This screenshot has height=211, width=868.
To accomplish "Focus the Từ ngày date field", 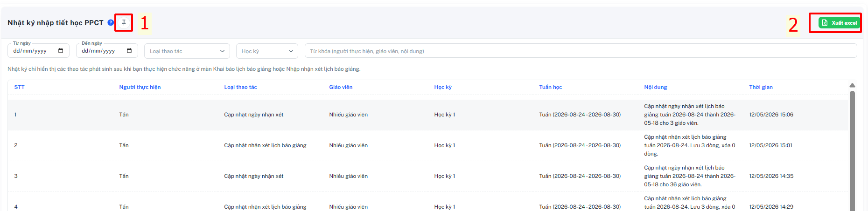I will tap(39, 51).
